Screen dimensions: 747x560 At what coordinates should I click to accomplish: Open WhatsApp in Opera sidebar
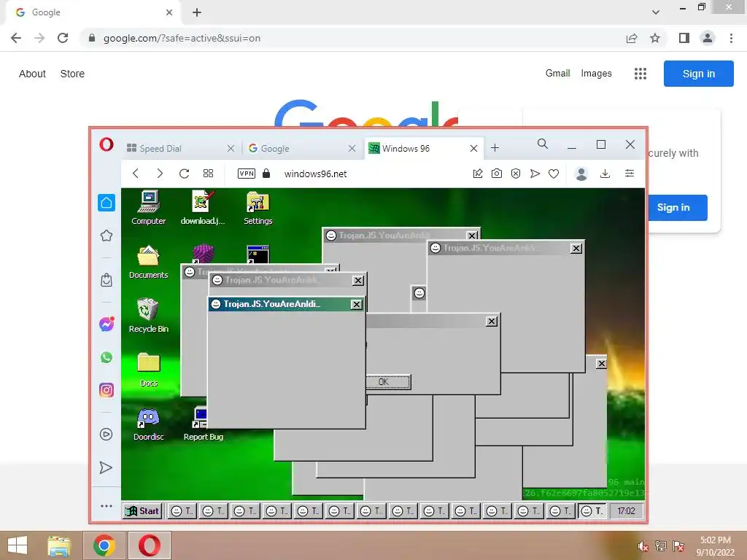[x=107, y=357]
